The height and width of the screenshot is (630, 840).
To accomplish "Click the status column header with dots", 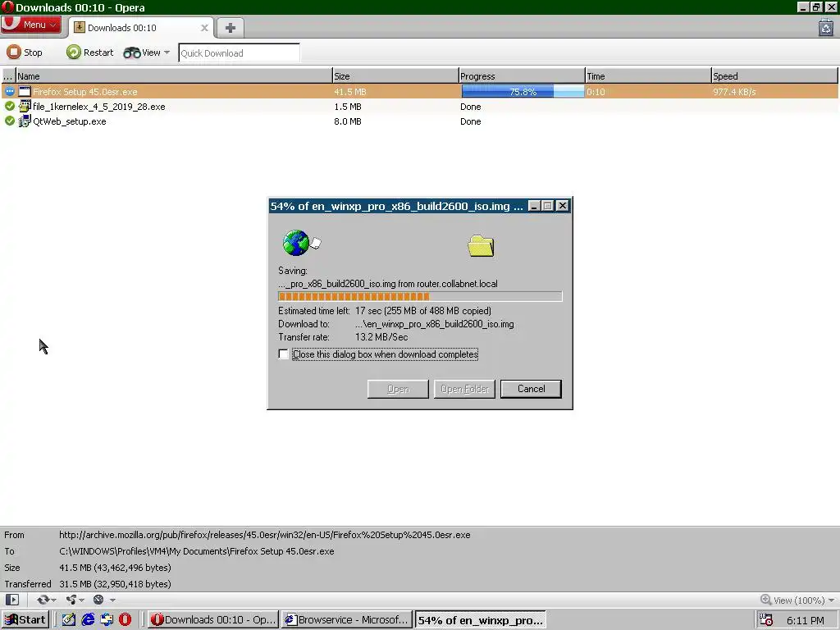I will 8,76.
